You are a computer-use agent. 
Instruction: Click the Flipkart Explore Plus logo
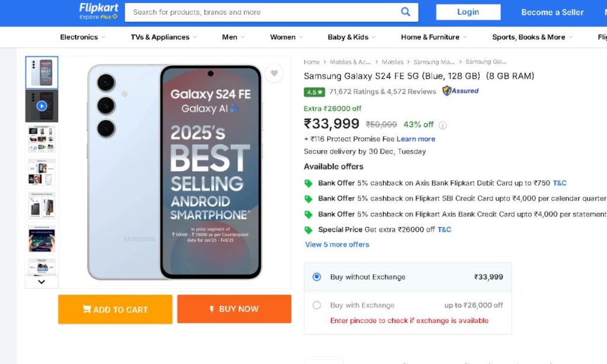pyautogui.click(x=98, y=11)
